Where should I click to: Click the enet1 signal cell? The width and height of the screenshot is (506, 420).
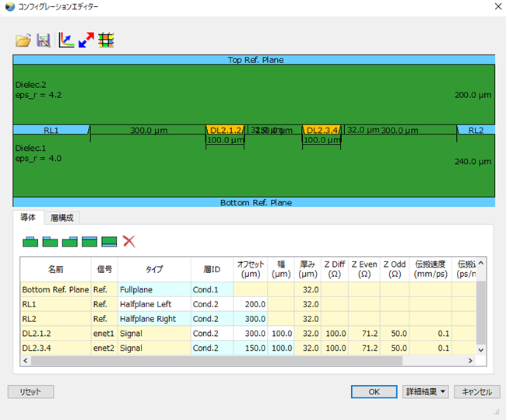point(104,334)
